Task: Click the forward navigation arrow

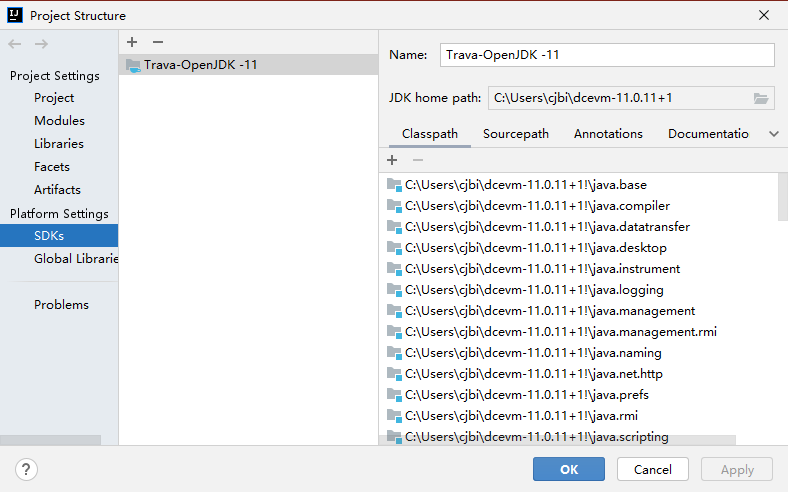Action: [41, 44]
